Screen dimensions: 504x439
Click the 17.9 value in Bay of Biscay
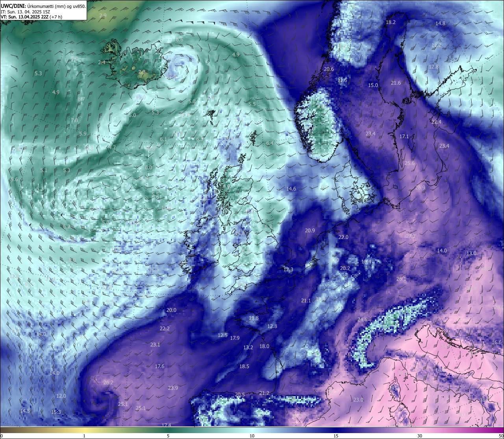pos(235,338)
